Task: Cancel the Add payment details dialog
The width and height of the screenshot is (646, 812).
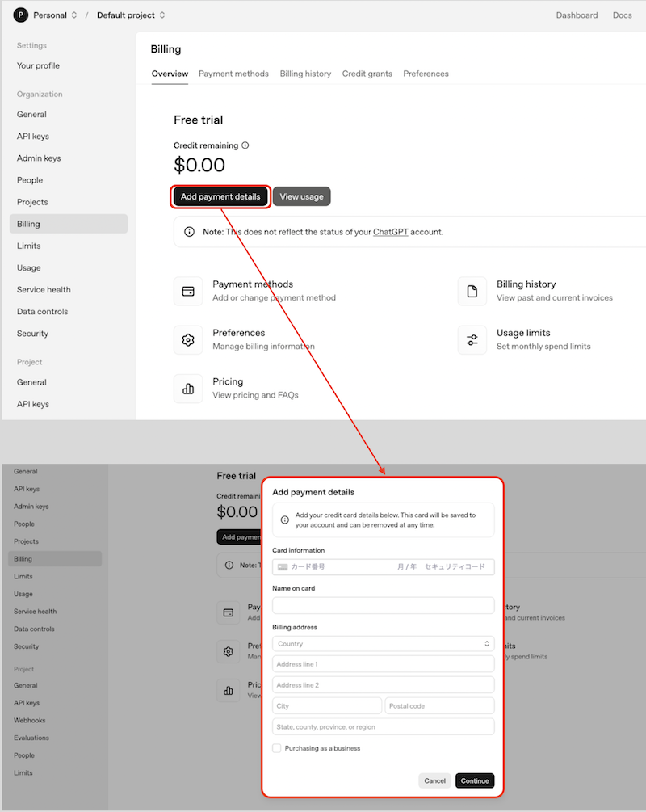Action: [x=434, y=780]
